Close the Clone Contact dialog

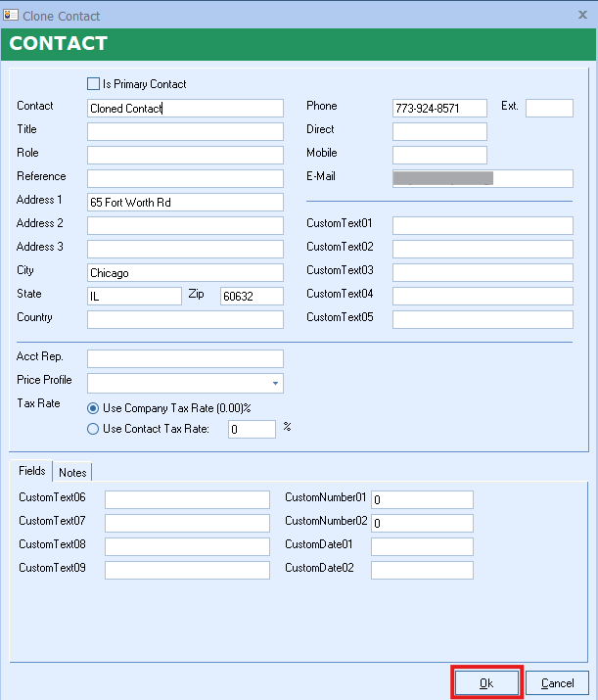tap(582, 15)
